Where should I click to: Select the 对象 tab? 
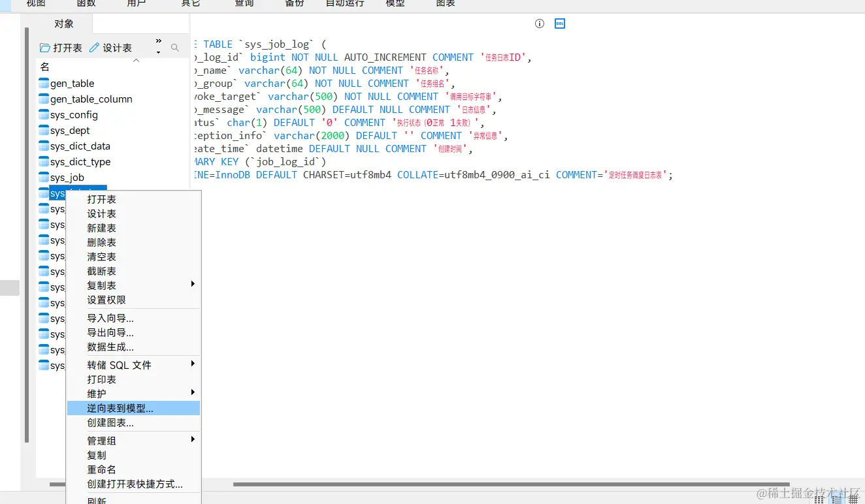[64, 24]
